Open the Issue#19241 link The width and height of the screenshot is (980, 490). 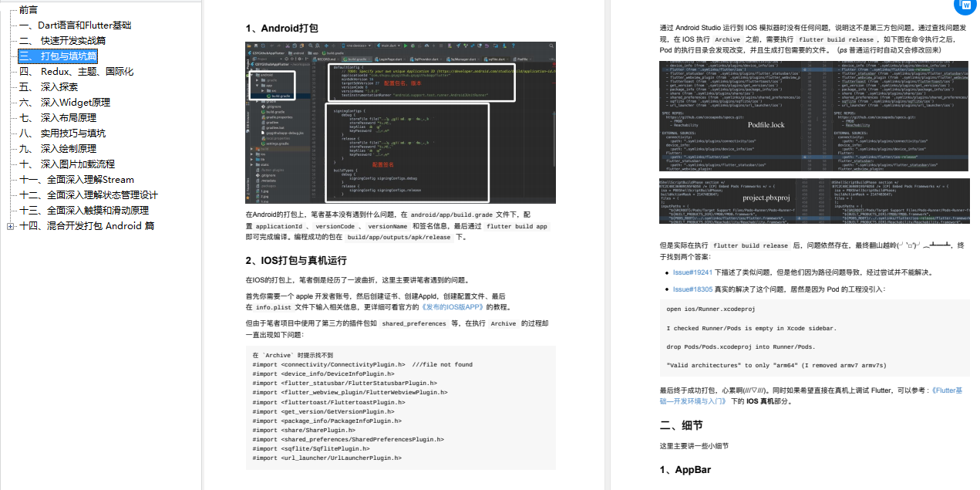[x=692, y=272]
